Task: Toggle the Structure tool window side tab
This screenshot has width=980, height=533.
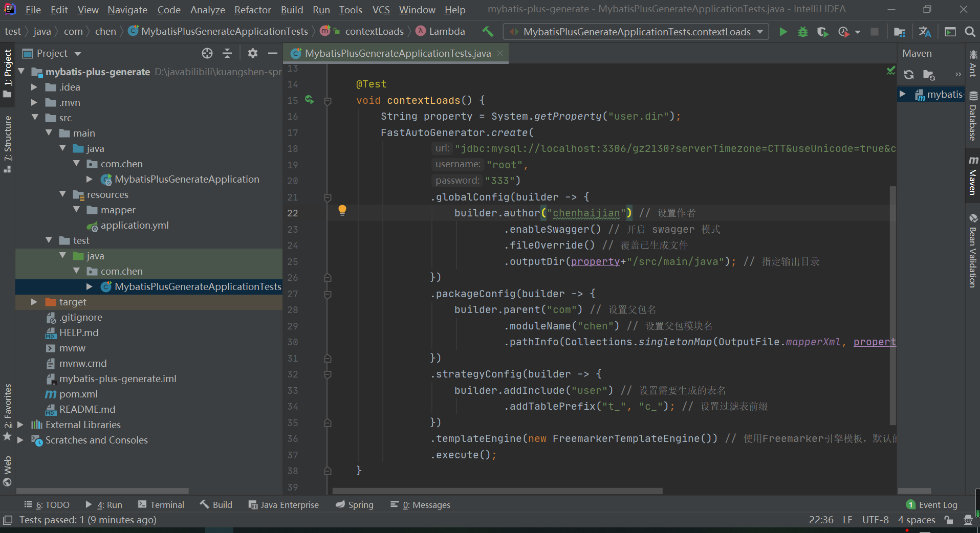Action: point(7,144)
